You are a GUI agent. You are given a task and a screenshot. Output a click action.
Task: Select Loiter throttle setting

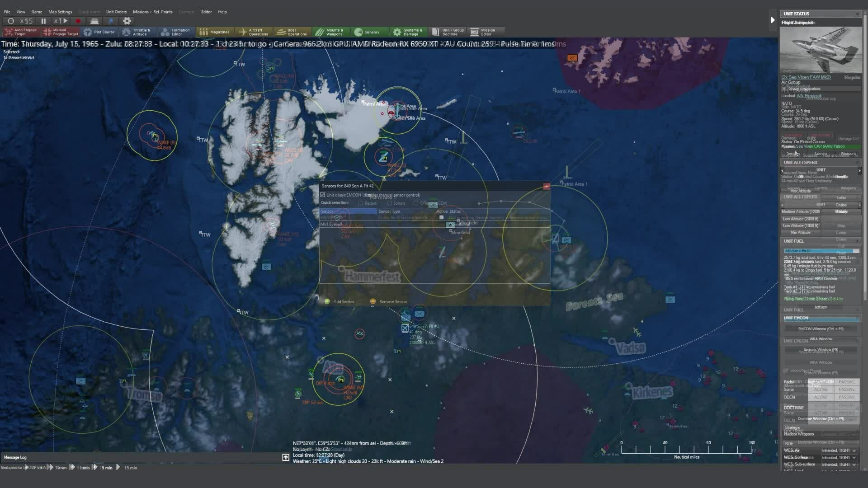tap(841, 197)
